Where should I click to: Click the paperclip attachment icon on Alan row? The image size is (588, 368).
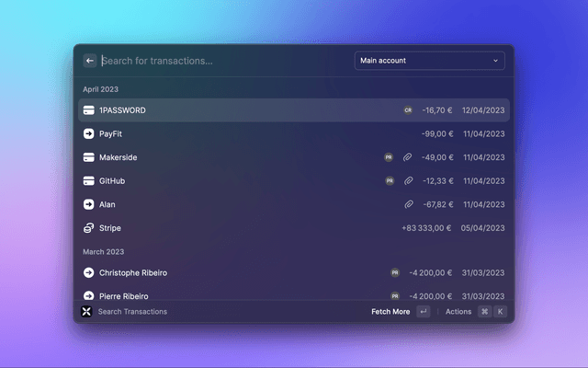408,204
